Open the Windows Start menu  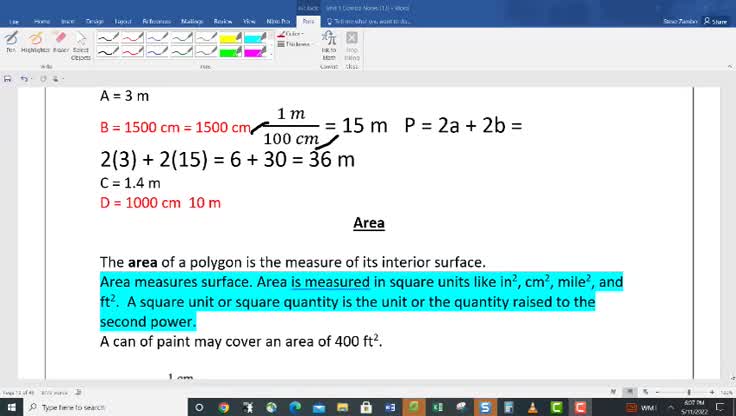tap(11, 407)
